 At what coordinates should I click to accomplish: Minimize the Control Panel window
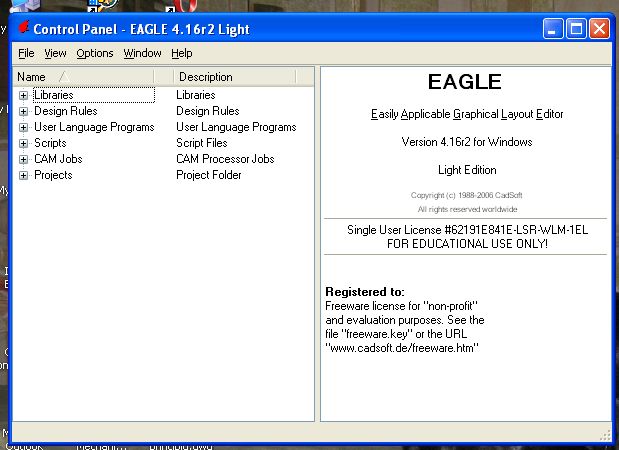[x=553, y=29]
